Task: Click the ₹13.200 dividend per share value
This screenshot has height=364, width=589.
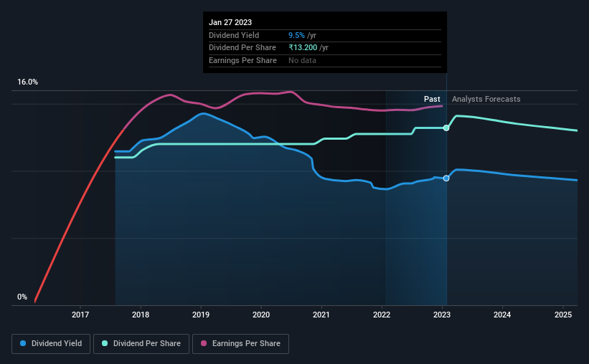Action: coord(303,48)
